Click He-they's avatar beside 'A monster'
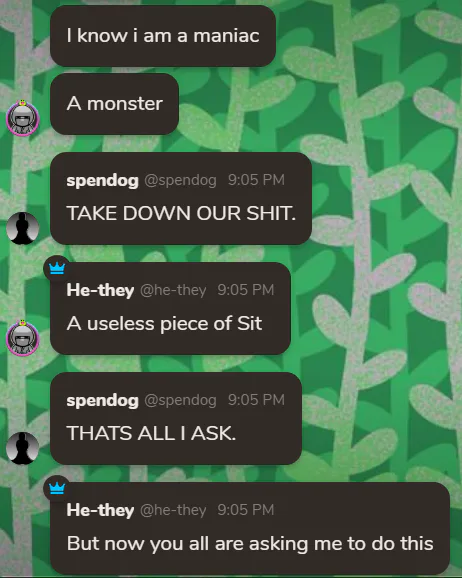The image size is (462, 578). (x=22, y=118)
